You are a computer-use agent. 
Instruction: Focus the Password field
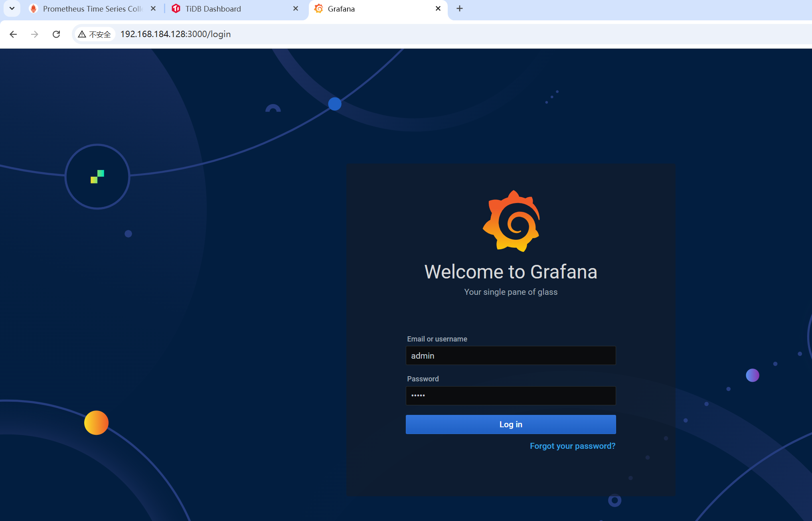(x=511, y=396)
